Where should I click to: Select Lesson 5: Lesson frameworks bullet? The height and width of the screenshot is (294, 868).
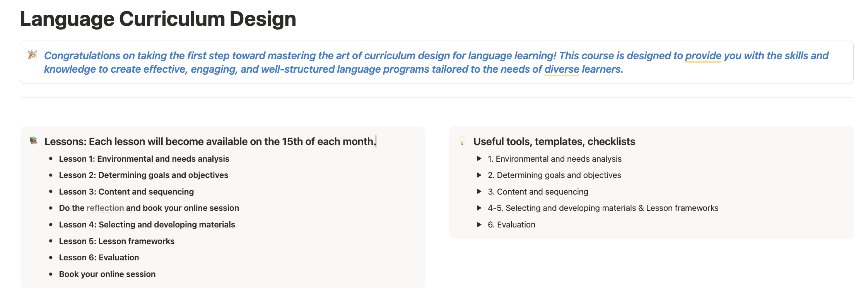click(x=117, y=241)
